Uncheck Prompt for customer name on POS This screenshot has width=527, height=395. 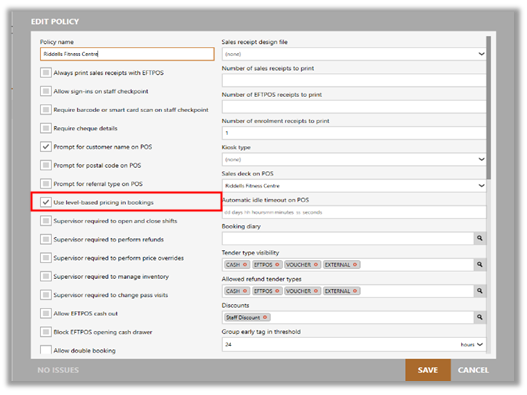46,147
